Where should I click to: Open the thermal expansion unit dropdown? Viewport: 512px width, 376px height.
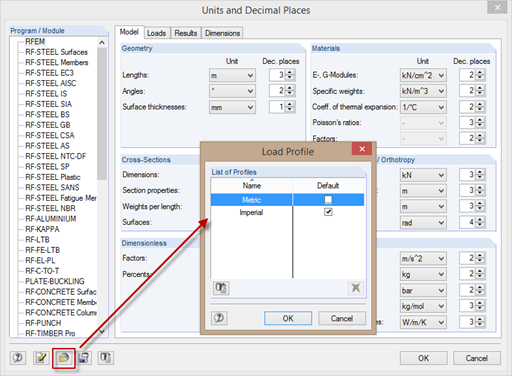point(423,107)
